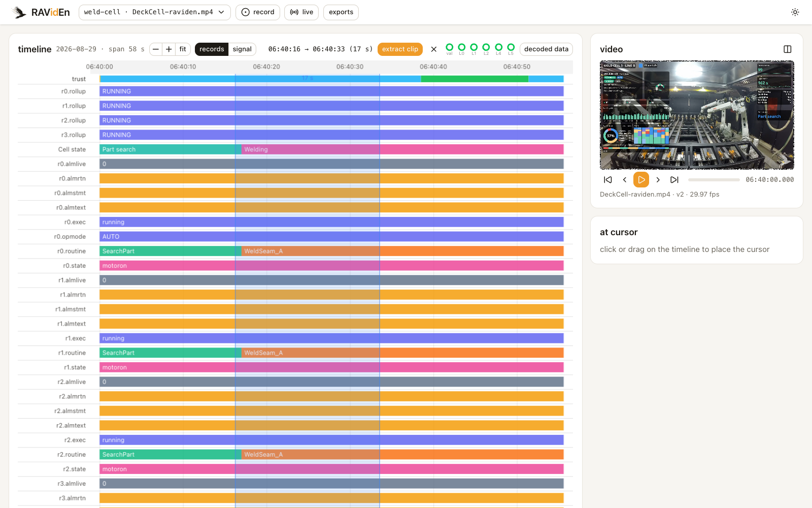Select the r0.almlive row label
This screenshot has height=508, width=812.
point(72,164)
